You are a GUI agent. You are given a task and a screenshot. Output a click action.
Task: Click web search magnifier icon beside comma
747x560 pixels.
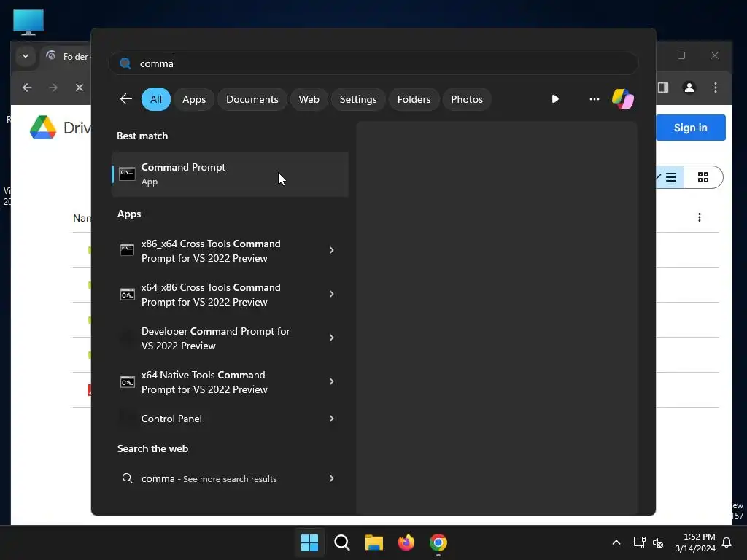coord(127,478)
